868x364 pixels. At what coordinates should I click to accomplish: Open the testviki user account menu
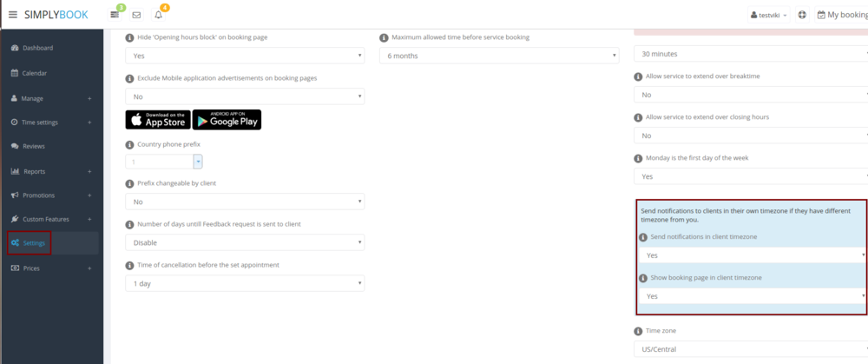tap(768, 15)
